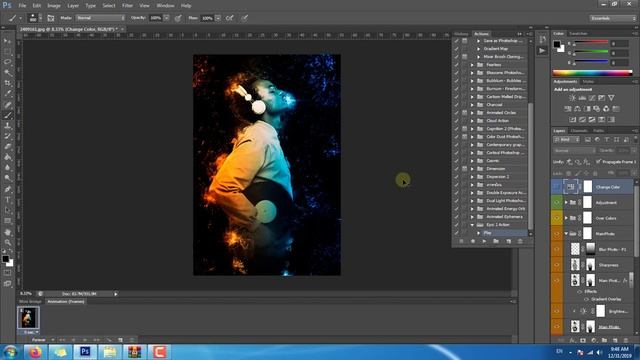This screenshot has height=360, width=640.
Task: Hide the Blur Photo layer
Action: tap(557, 249)
